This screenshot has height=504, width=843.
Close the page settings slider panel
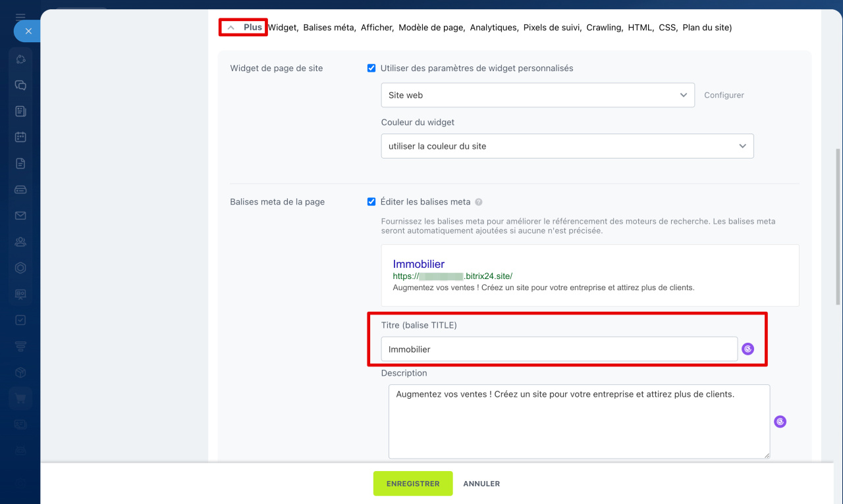pos(28,31)
